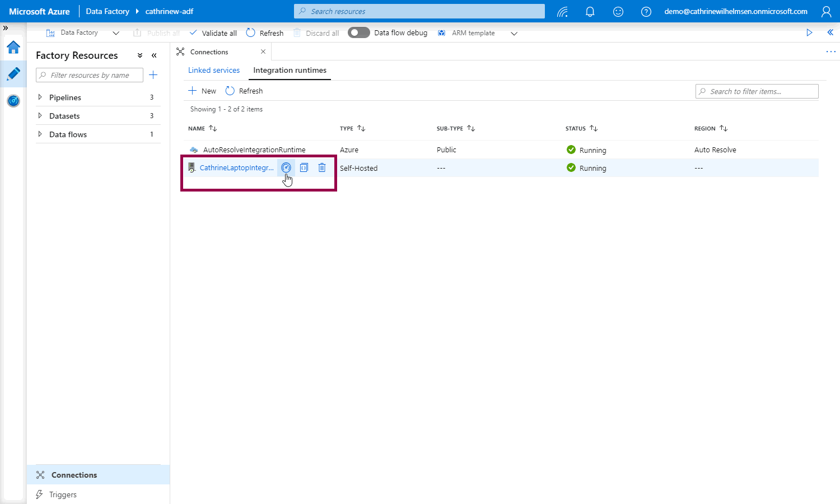Open the Monitor gauge icon in the left sidebar

tap(13, 101)
